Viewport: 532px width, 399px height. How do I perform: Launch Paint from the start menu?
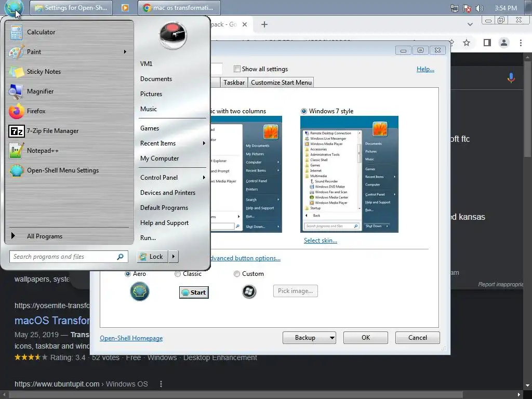pos(69,52)
